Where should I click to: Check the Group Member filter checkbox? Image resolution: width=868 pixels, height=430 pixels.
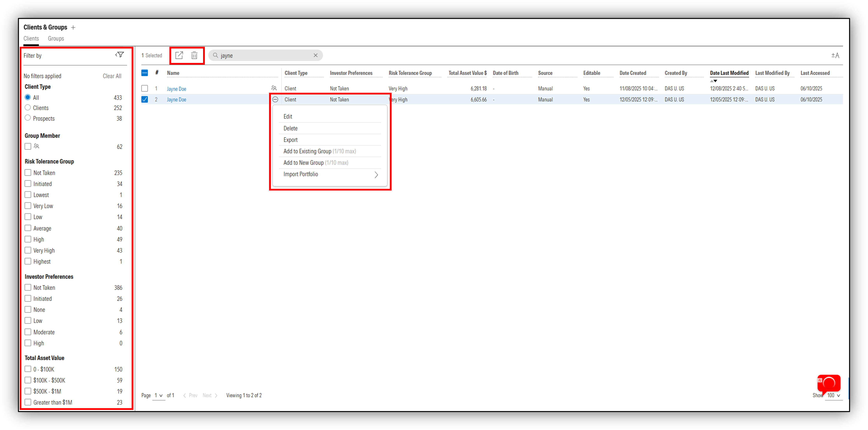pos(28,146)
